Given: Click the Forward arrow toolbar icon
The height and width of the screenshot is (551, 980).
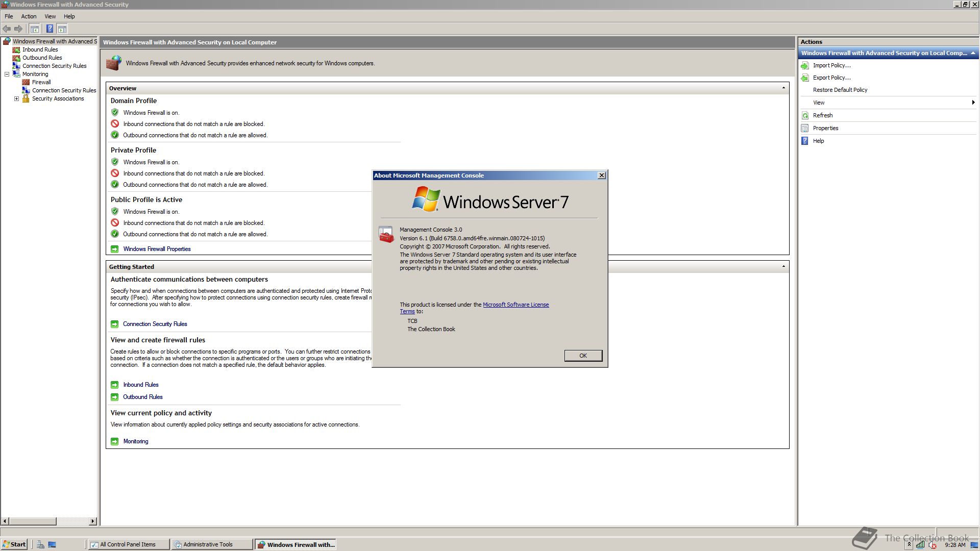Looking at the screenshot, I should coord(18,29).
